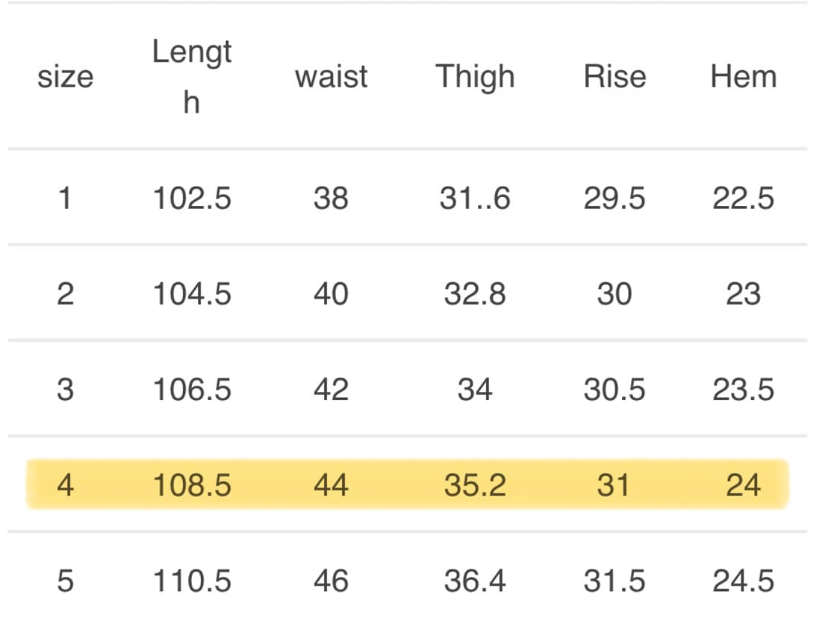Select the size 3 row label
The width and height of the screenshot is (840, 624).
tap(65, 390)
